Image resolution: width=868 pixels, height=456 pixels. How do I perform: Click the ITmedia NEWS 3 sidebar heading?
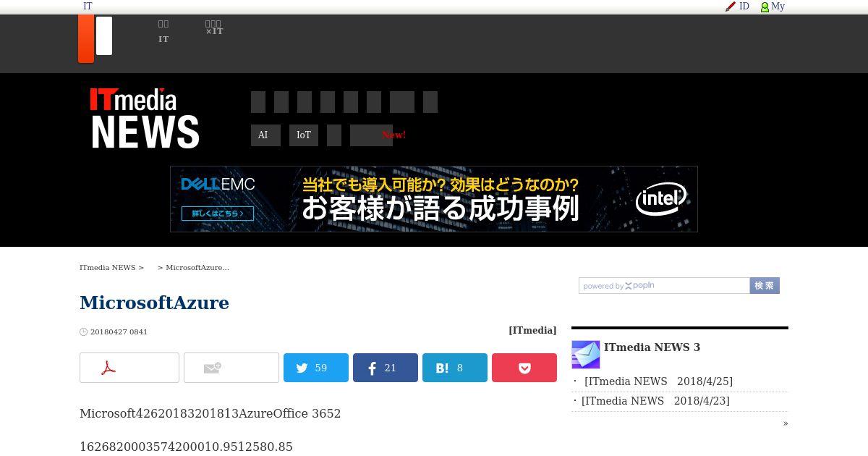click(652, 347)
